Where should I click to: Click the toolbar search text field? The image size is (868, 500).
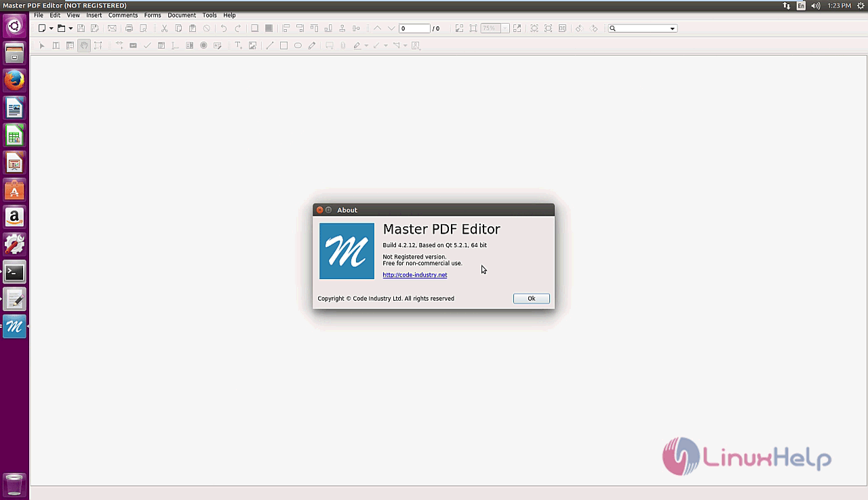coord(642,28)
